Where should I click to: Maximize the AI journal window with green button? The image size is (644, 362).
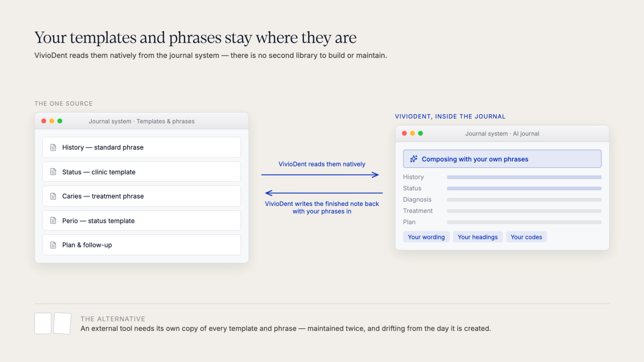(x=421, y=134)
